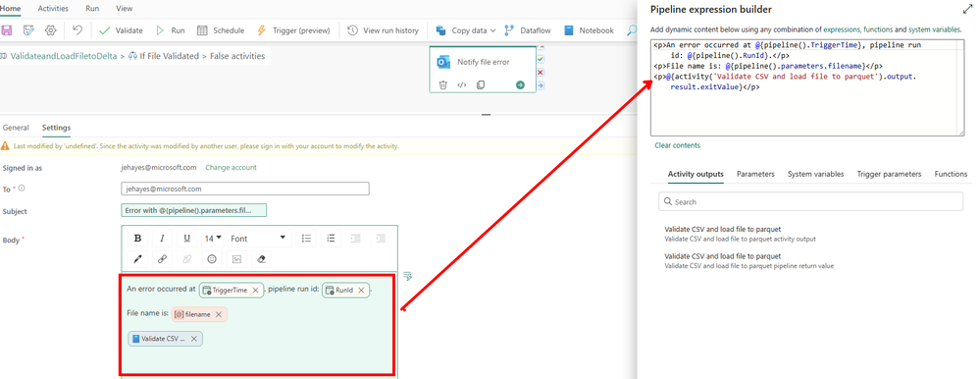Viewport: 980px width, 379px height.
Task: Add a Notebook activity
Action: coord(589,30)
